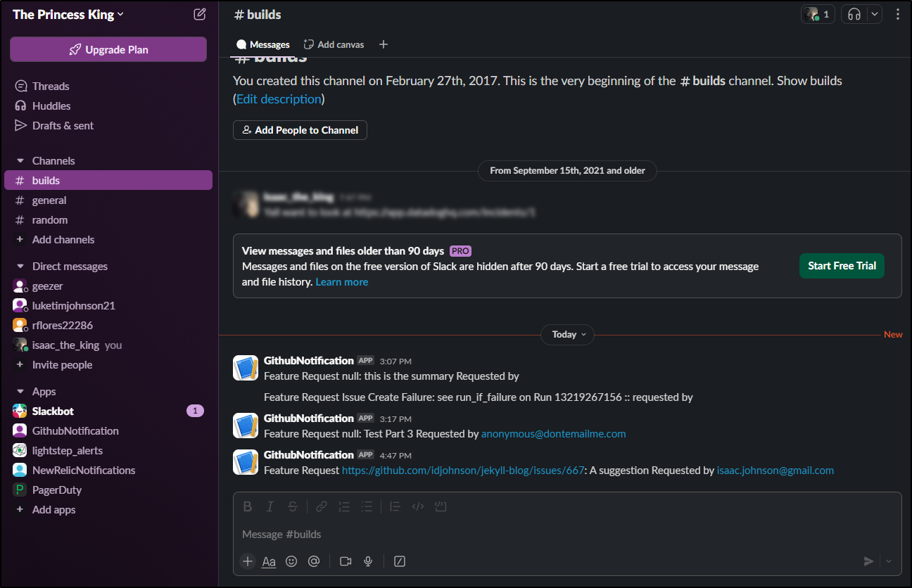Click the plus attach button in composer

pyautogui.click(x=248, y=561)
